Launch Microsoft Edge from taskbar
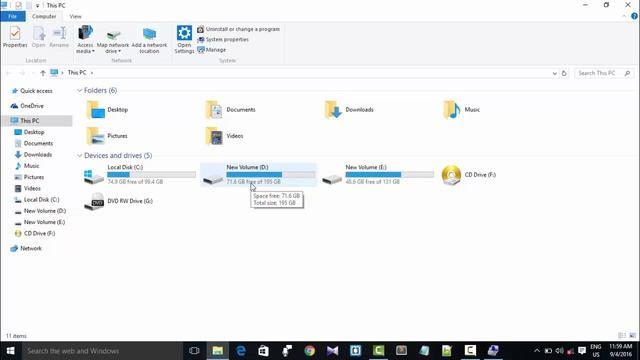Viewport: 640px width, 360px height. [241, 351]
